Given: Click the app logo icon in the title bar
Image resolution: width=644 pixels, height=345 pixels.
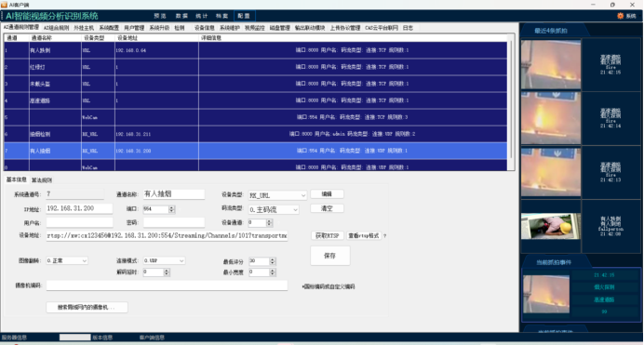Looking at the screenshot, I should tap(4, 5).
